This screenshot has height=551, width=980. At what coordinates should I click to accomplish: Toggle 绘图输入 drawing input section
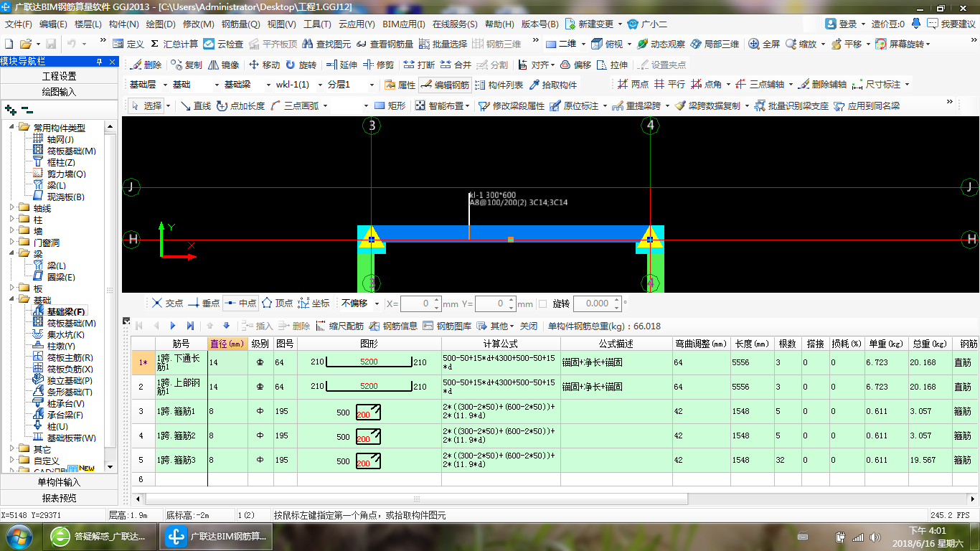59,92
